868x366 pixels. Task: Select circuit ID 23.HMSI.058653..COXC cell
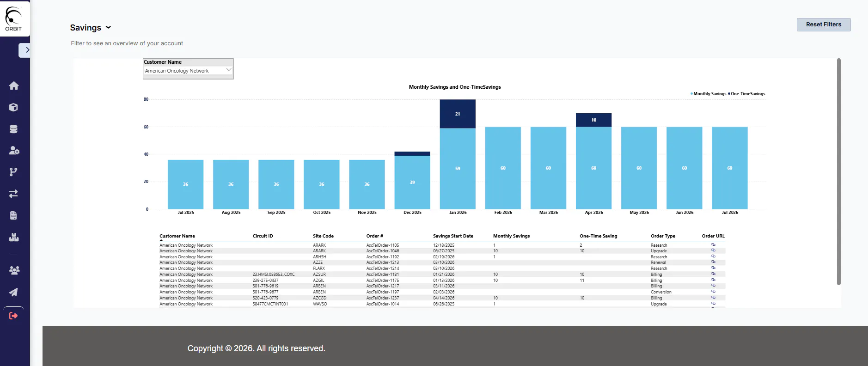[x=274, y=274]
